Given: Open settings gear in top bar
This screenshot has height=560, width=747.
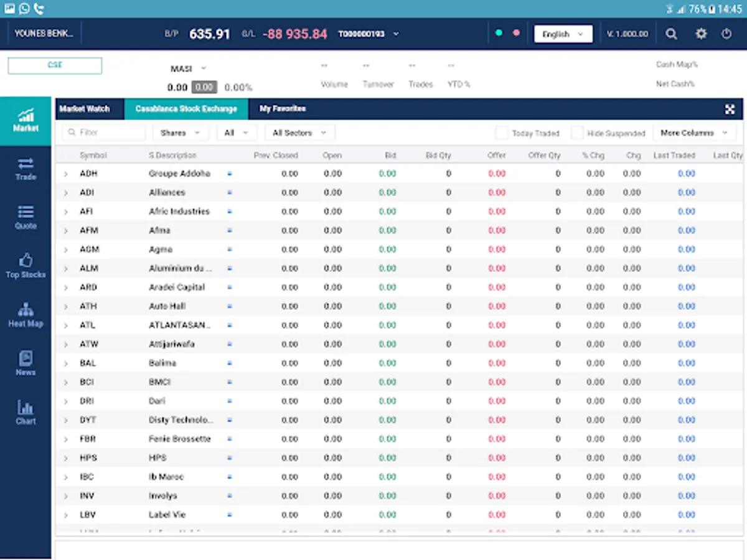Looking at the screenshot, I should 701,34.
